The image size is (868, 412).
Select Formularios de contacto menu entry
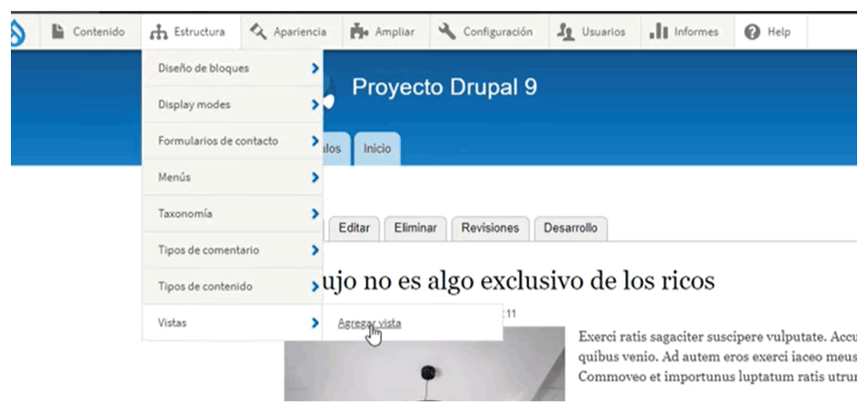233,141
